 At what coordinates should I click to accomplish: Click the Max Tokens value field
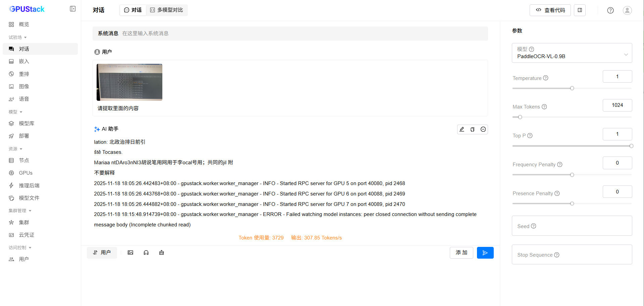617,105
